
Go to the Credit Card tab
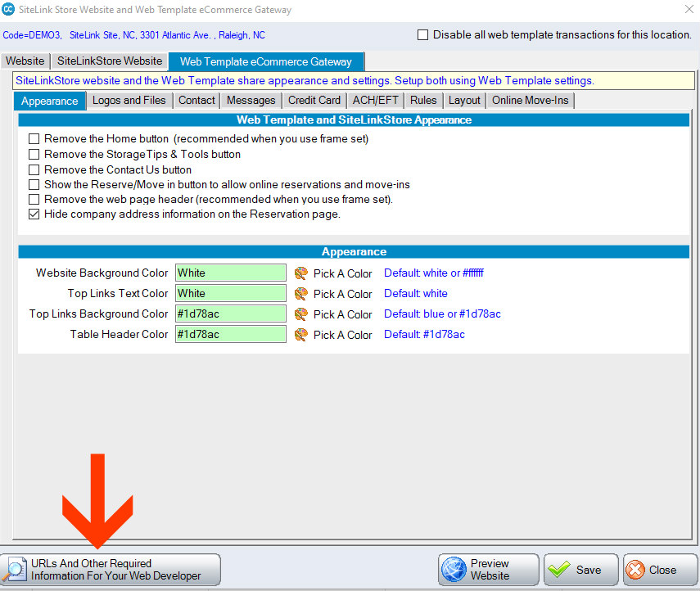click(x=314, y=101)
